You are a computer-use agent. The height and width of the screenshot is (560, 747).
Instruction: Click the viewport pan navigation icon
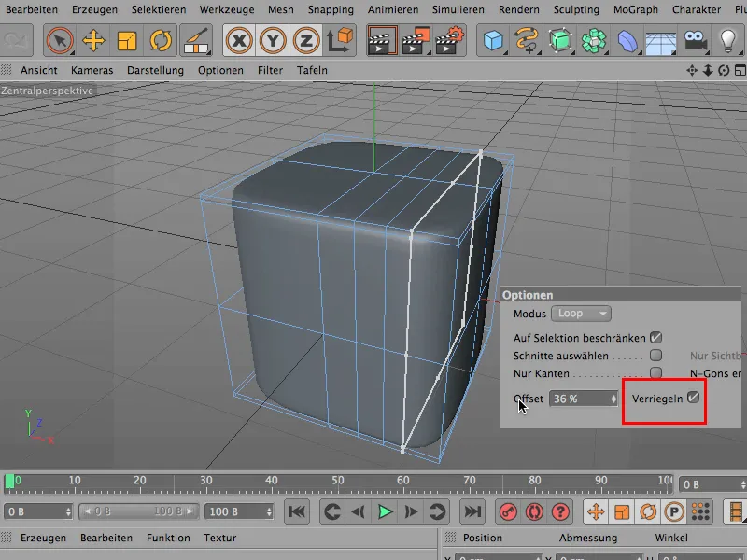[692, 71]
